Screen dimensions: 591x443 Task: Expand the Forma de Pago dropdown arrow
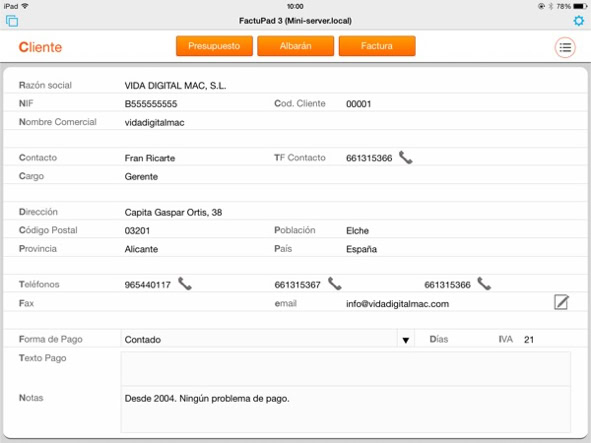(406, 340)
